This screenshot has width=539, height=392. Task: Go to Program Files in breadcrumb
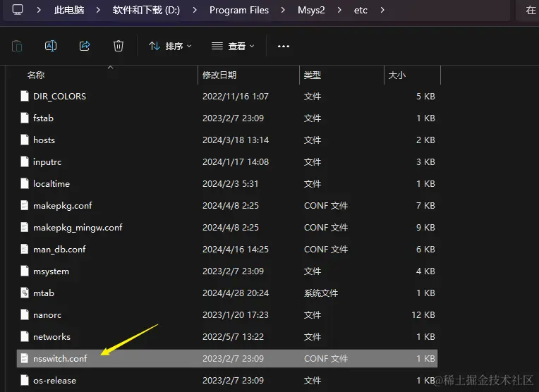point(239,10)
